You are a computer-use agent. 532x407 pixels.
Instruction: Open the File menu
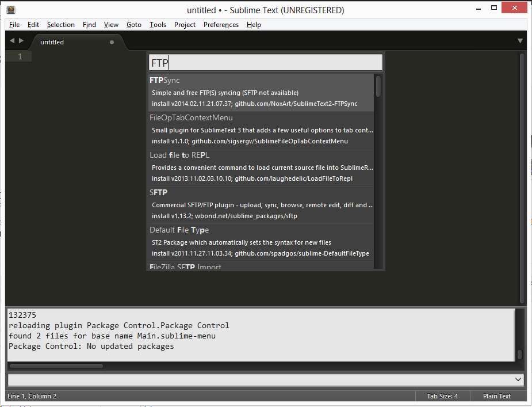(x=14, y=25)
